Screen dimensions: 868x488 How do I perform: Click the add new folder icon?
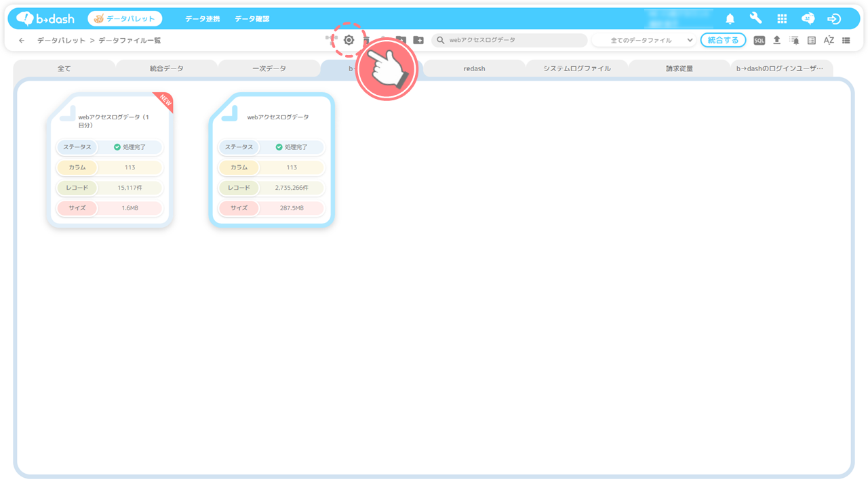[418, 40]
